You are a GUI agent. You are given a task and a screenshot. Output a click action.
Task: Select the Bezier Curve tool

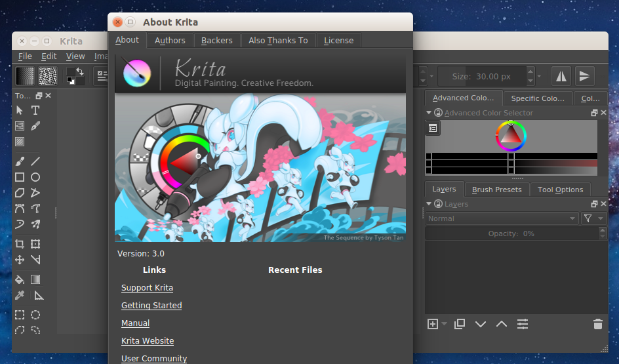click(x=20, y=209)
